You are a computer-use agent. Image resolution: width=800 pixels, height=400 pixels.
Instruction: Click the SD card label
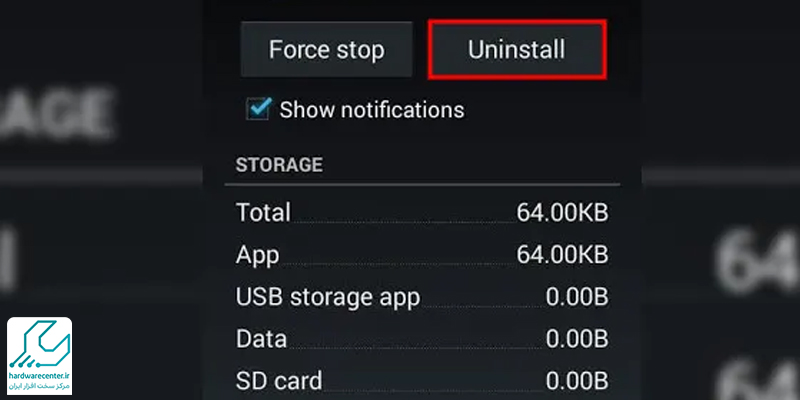[x=279, y=380]
